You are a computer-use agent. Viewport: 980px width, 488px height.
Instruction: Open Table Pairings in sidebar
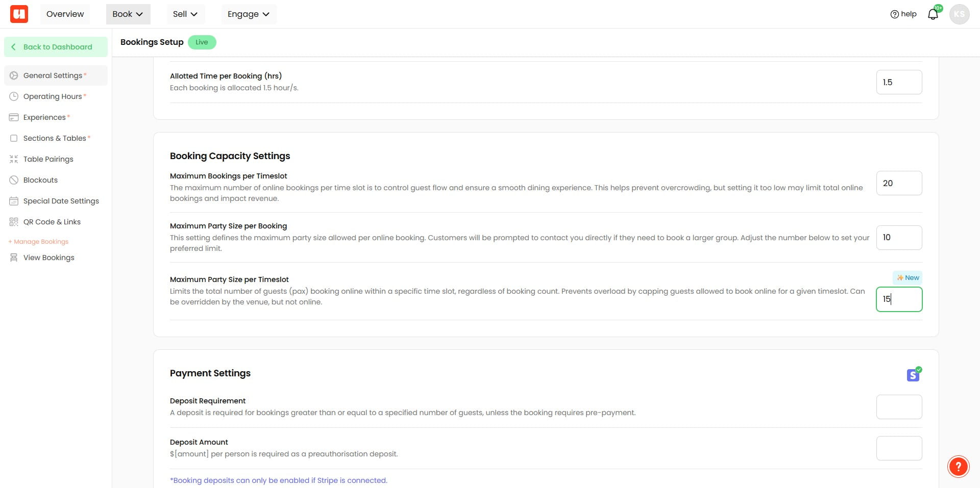(56, 159)
